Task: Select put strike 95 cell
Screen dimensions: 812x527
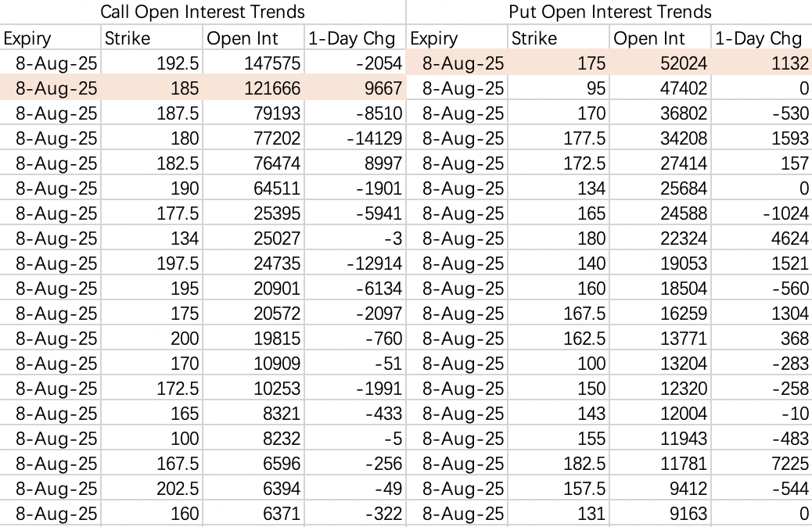Action: (559, 88)
